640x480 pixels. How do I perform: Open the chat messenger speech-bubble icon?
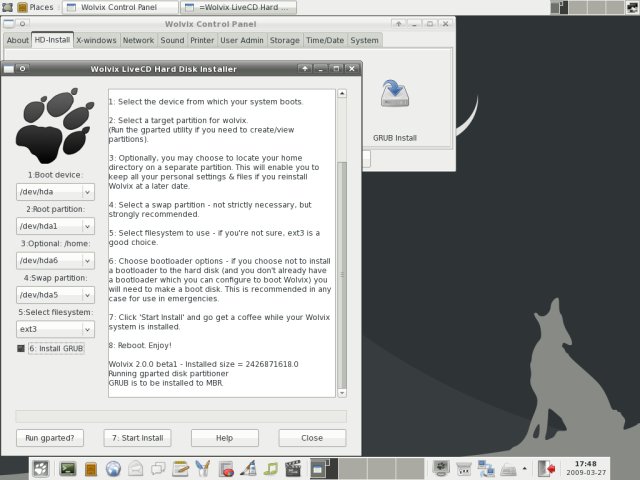coord(158,469)
